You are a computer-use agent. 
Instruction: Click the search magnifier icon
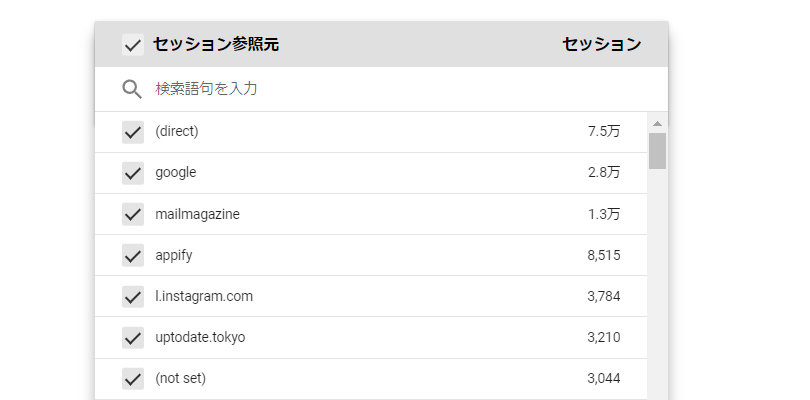click(131, 89)
